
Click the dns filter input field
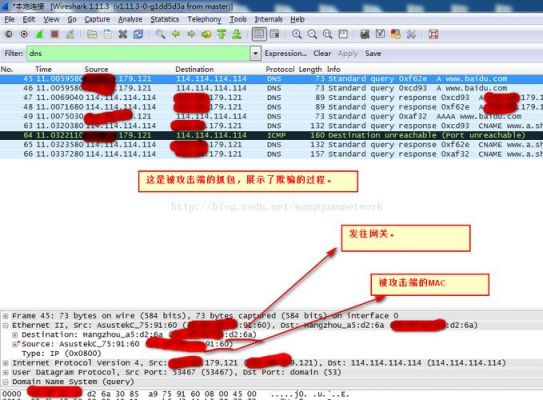pyautogui.click(x=138, y=54)
